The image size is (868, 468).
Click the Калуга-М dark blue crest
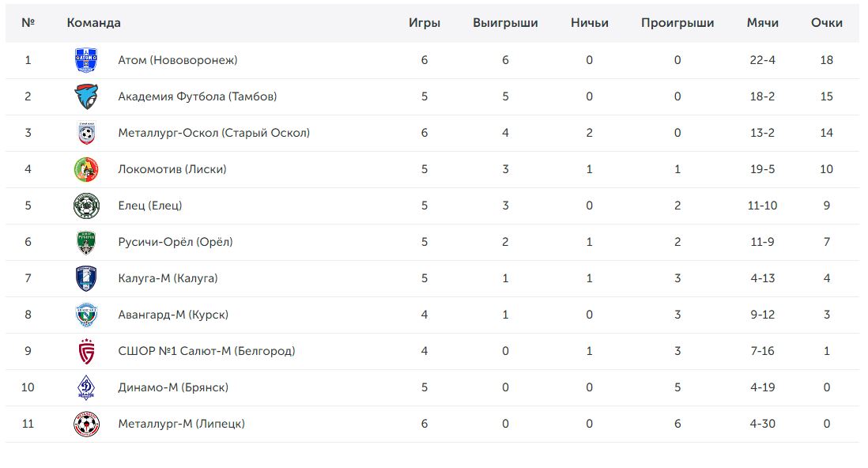[86, 278]
